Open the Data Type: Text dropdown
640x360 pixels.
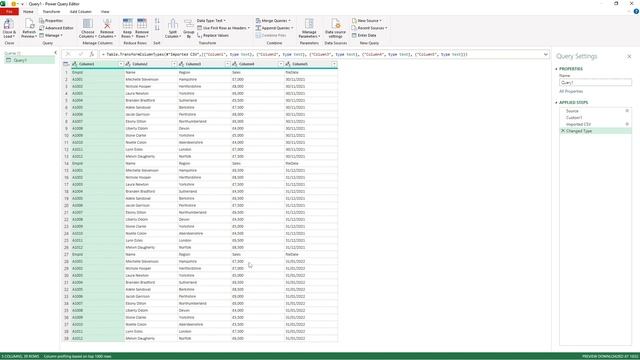[211, 20]
